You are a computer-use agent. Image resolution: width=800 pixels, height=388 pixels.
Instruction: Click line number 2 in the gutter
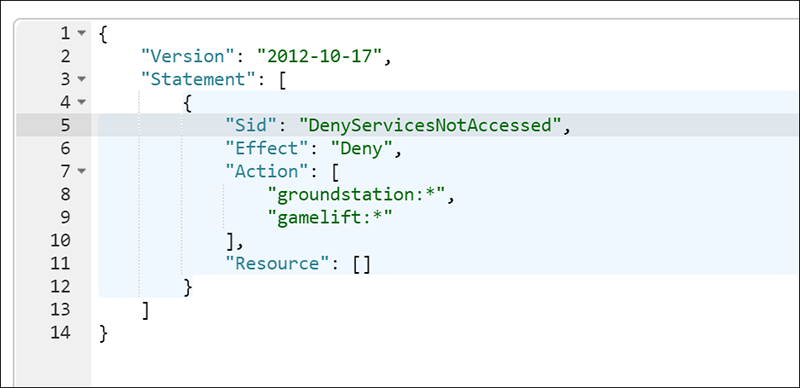click(x=65, y=56)
